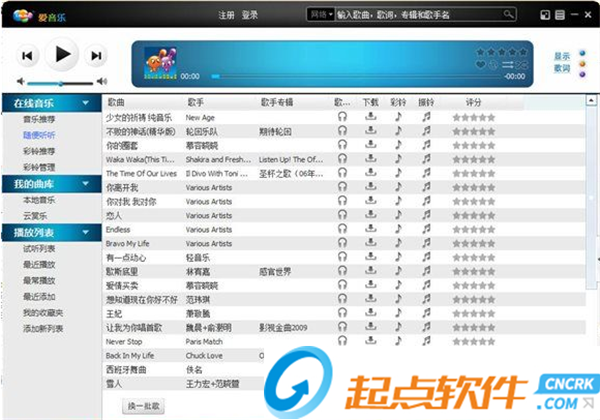Toggle shuffle playback icon

(x=521, y=65)
